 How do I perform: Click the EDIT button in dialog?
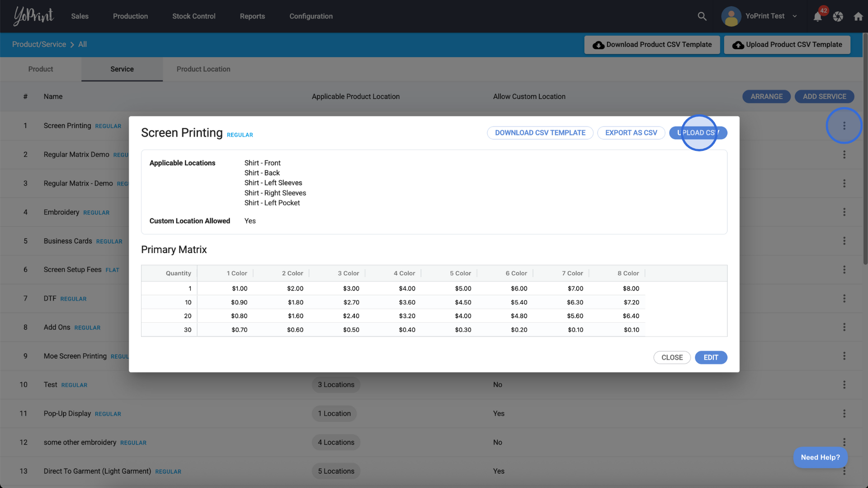[711, 357]
